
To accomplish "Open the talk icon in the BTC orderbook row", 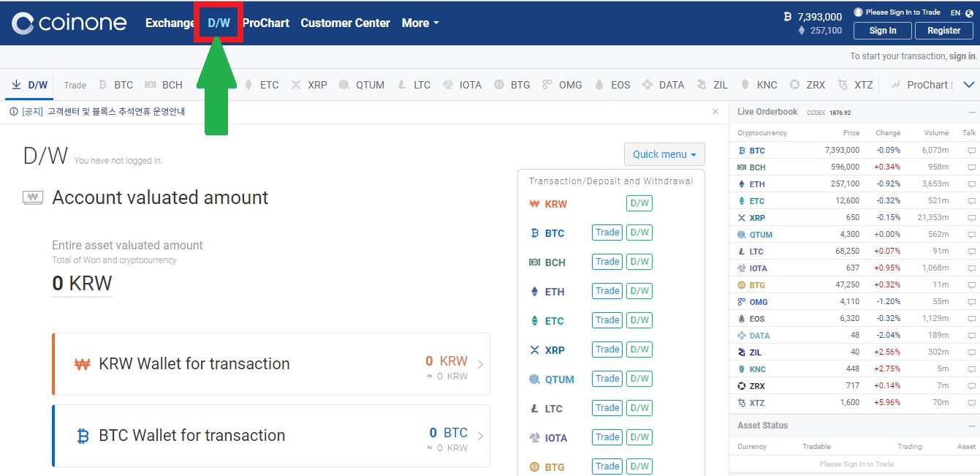I will [x=971, y=151].
